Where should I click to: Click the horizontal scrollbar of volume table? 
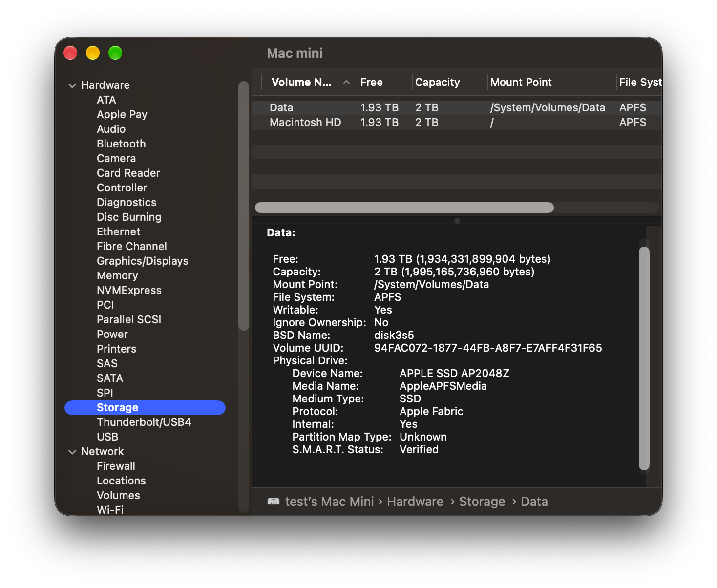coord(404,208)
